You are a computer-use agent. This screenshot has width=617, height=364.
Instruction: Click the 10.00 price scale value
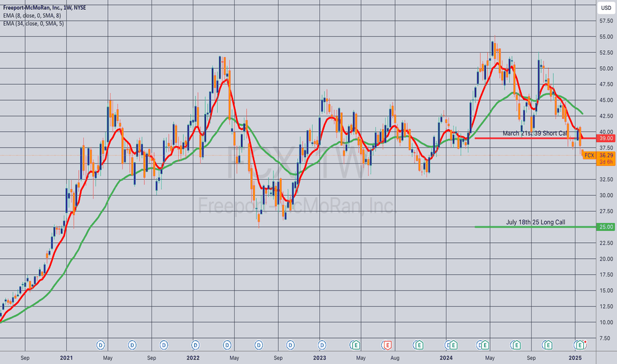tap(606, 322)
